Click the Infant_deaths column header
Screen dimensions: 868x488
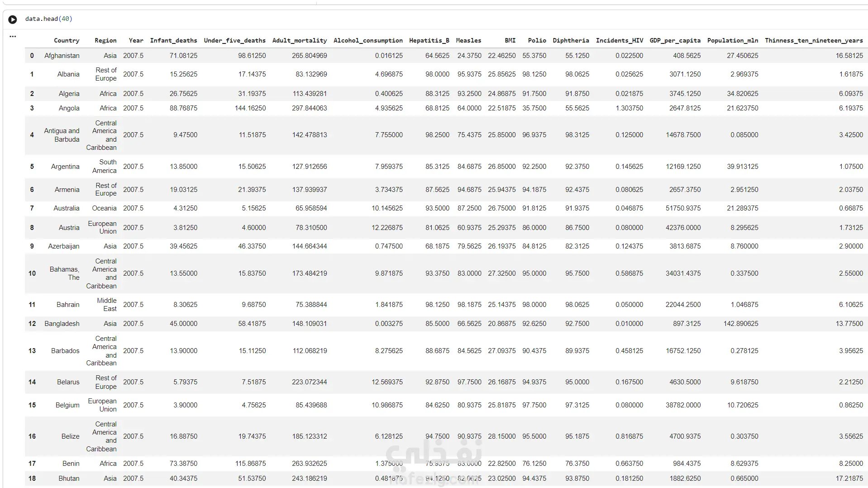point(173,40)
